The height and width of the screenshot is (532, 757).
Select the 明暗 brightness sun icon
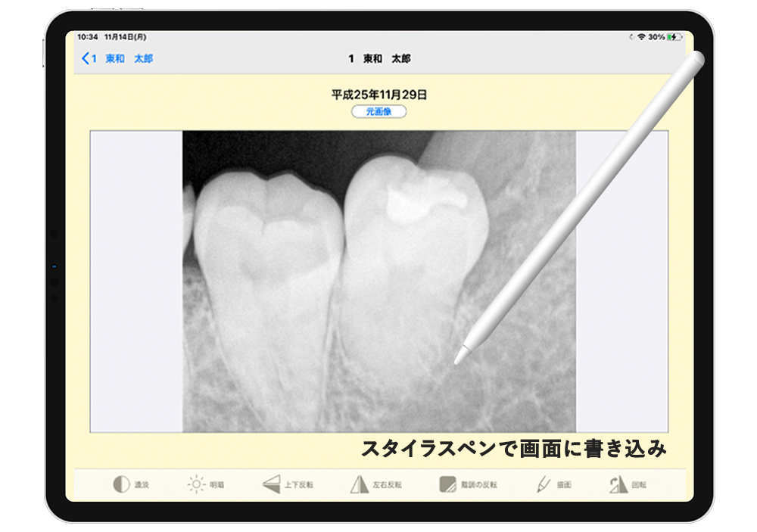[x=197, y=484]
